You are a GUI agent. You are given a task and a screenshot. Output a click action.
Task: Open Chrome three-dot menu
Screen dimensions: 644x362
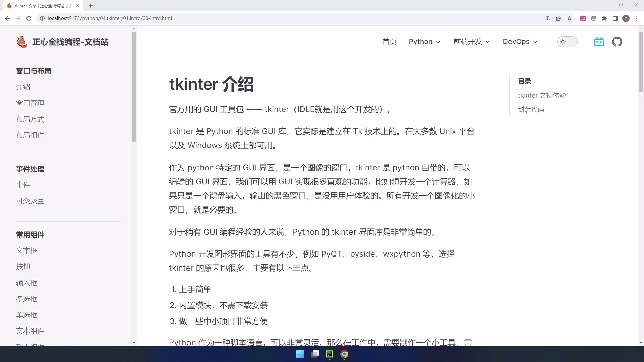[x=637, y=18]
